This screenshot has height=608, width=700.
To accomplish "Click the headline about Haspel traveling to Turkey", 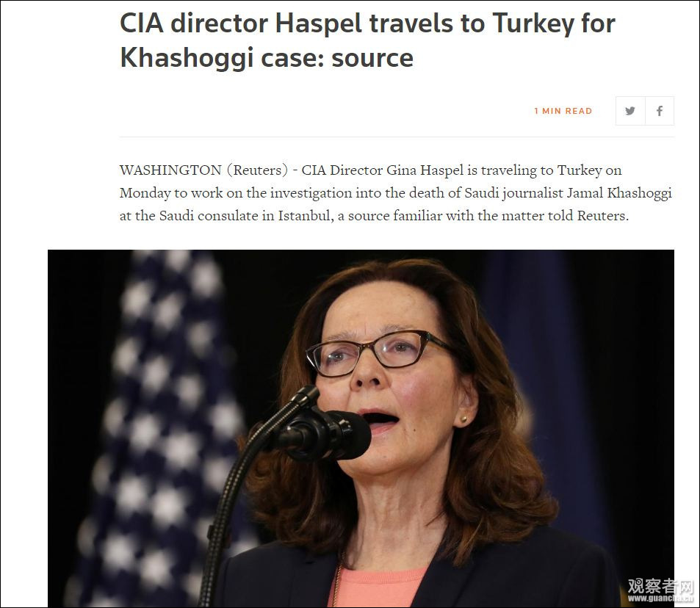I will click(367, 40).
